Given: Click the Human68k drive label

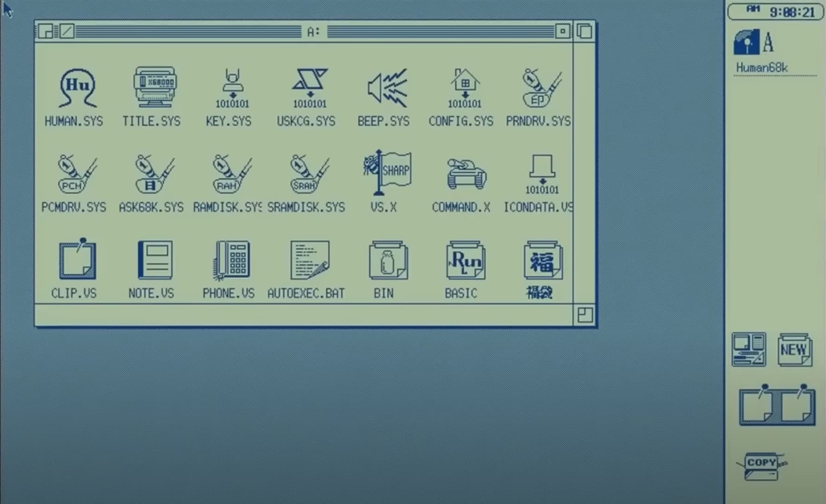Looking at the screenshot, I should click(x=762, y=68).
